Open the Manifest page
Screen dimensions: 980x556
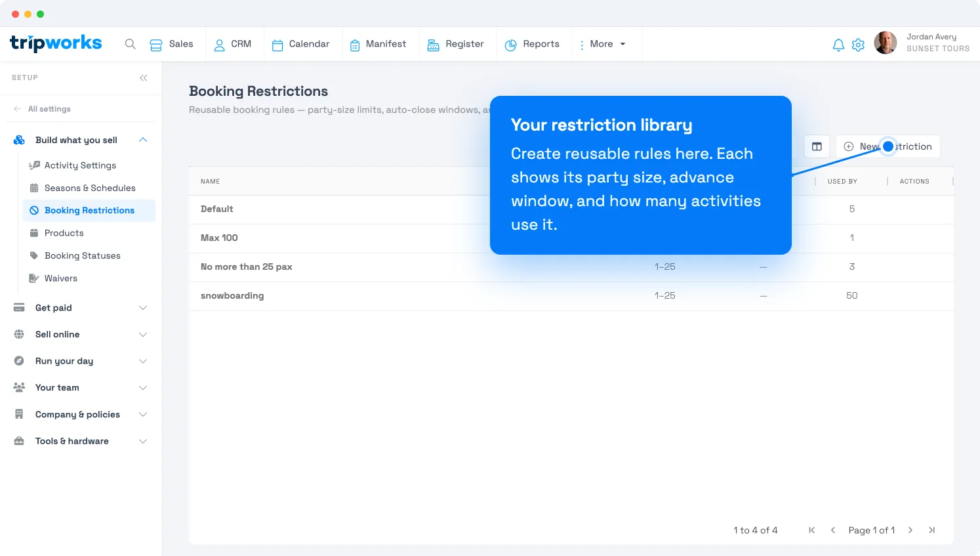[378, 44]
